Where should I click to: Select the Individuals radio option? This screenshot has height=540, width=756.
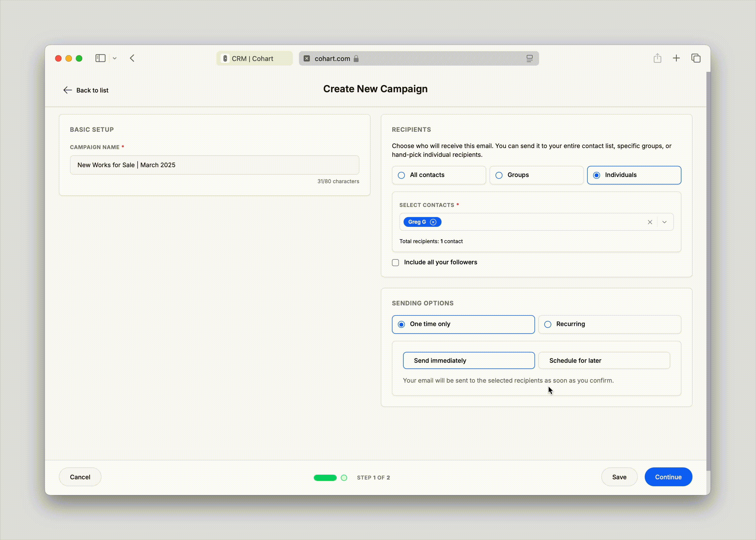pyautogui.click(x=634, y=175)
